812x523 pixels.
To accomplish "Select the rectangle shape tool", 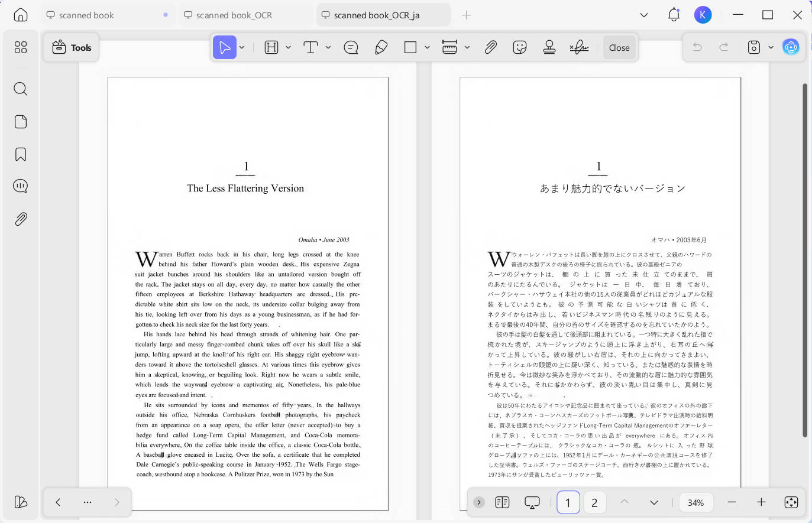I will [x=410, y=48].
